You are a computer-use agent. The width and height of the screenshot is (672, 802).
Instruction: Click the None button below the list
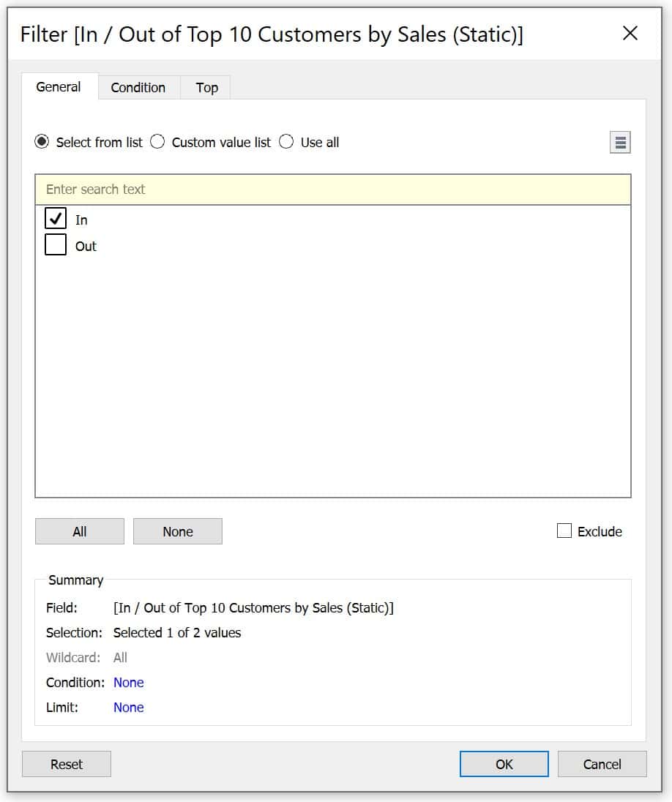point(178,531)
